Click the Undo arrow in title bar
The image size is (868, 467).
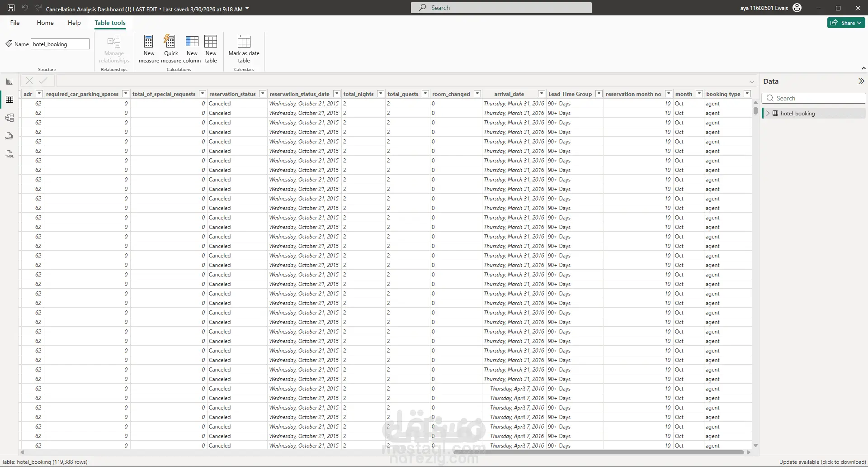click(x=25, y=8)
